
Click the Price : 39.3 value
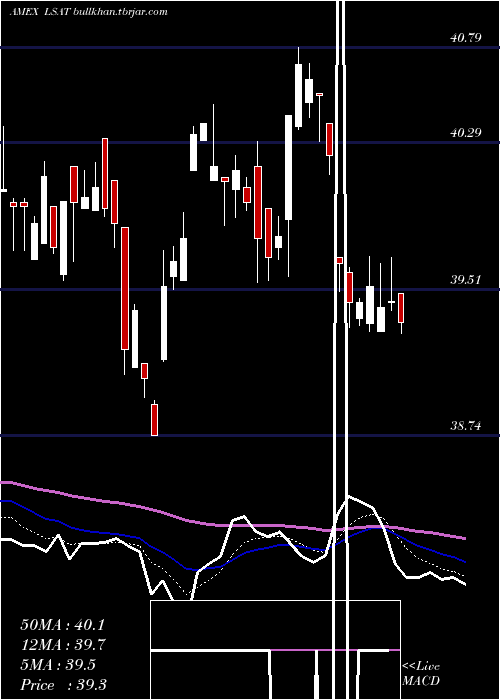tap(63, 684)
